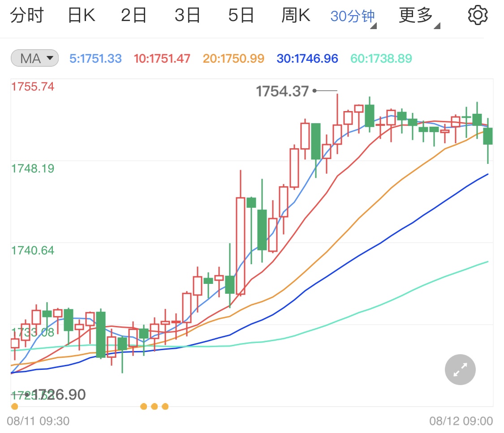Click the 1748.19 axis label
This screenshot has width=504, height=433.
point(33,169)
